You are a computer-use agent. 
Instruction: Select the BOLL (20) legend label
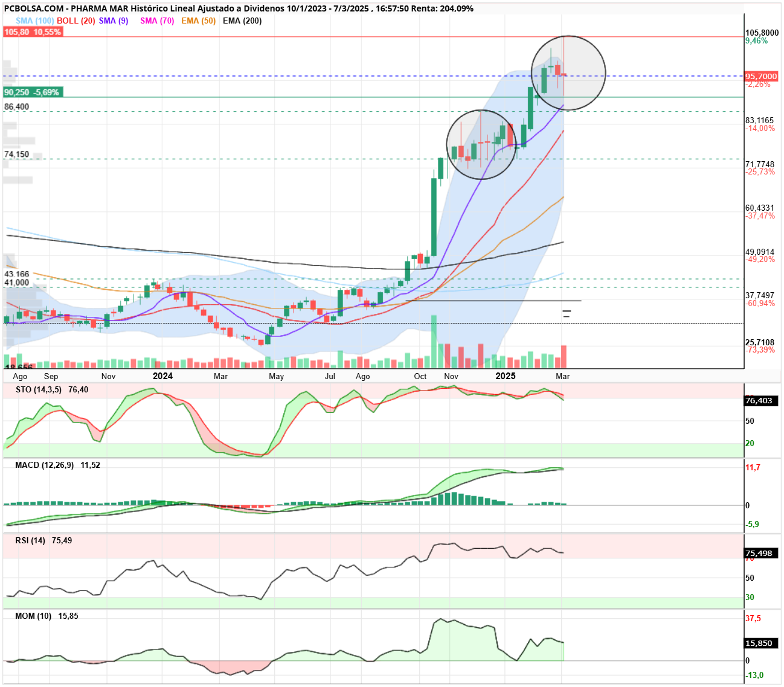coord(76,21)
